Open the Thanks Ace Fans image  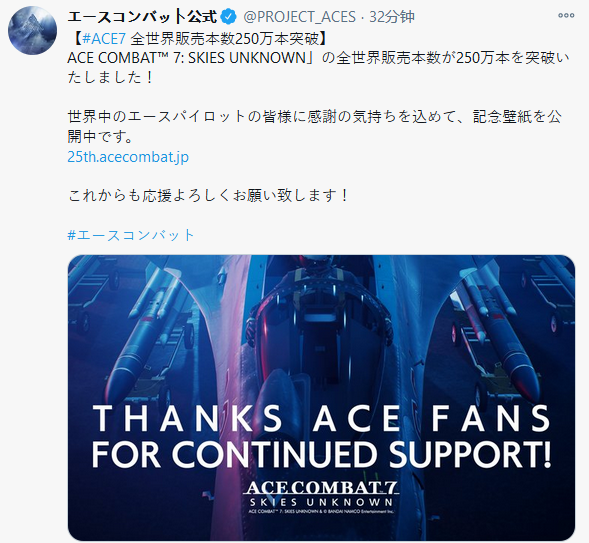tap(321, 398)
